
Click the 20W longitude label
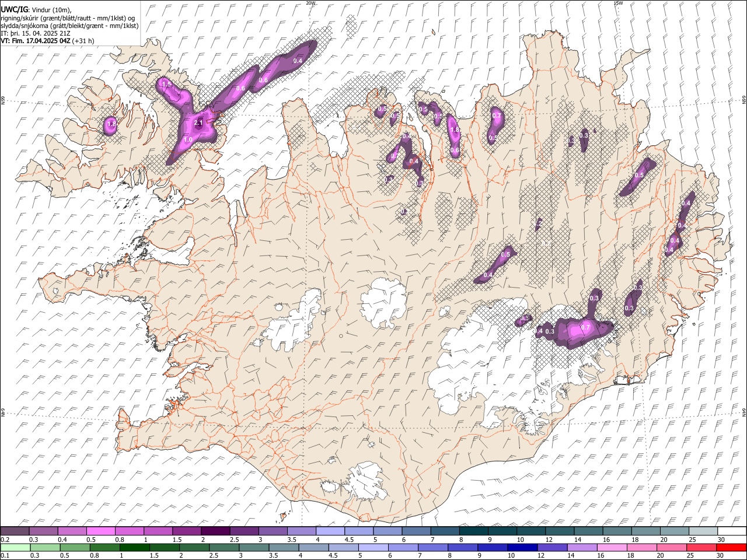[310, 3]
